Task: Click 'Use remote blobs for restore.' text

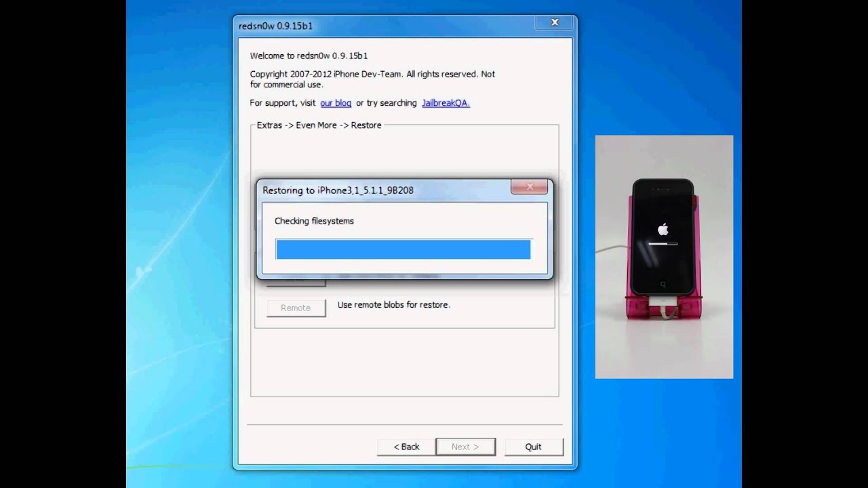Action: tap(394, 305)
